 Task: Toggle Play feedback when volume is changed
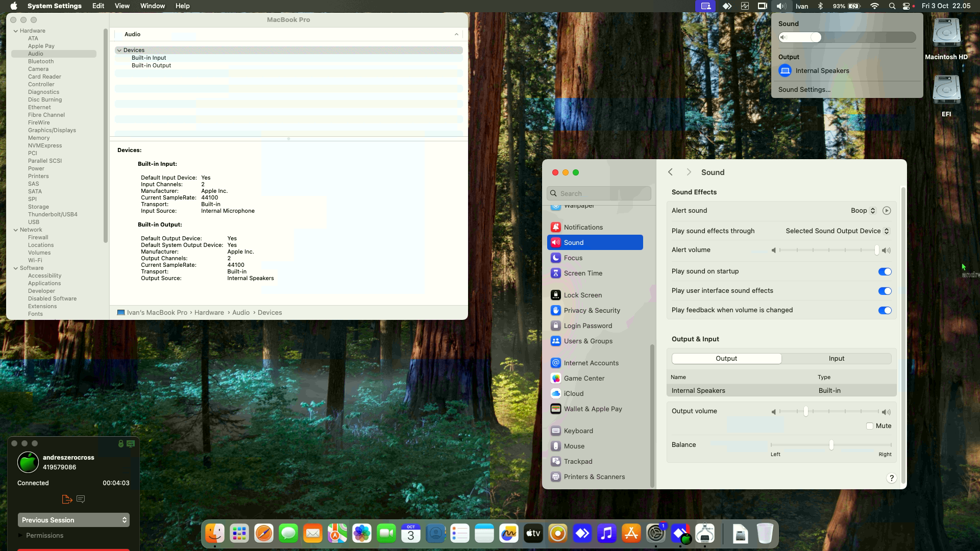[885, 310]
